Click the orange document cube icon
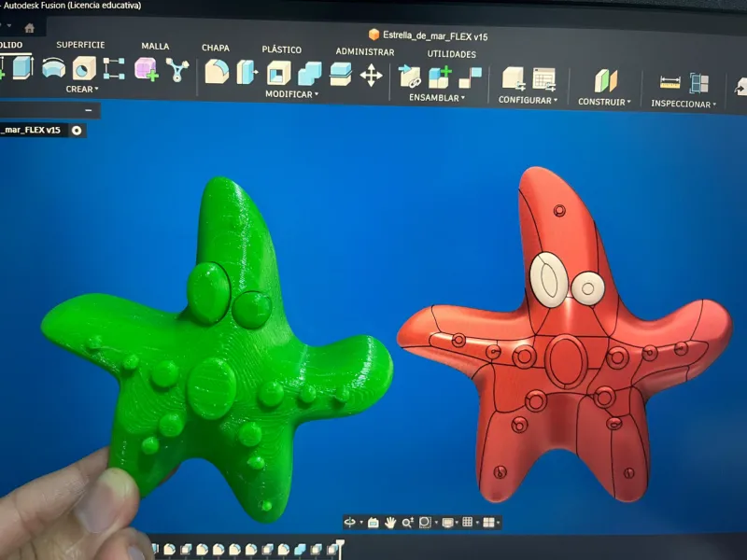This screenshot has height=560, width=747. click(x=374, y=35)
